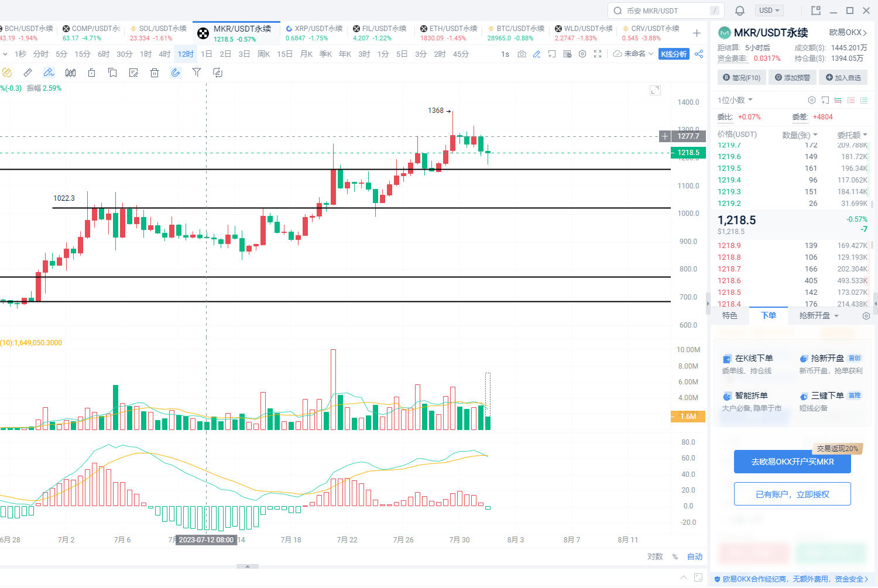
Task: Toggle the magnet snap tool
Action: pos(176,73)
